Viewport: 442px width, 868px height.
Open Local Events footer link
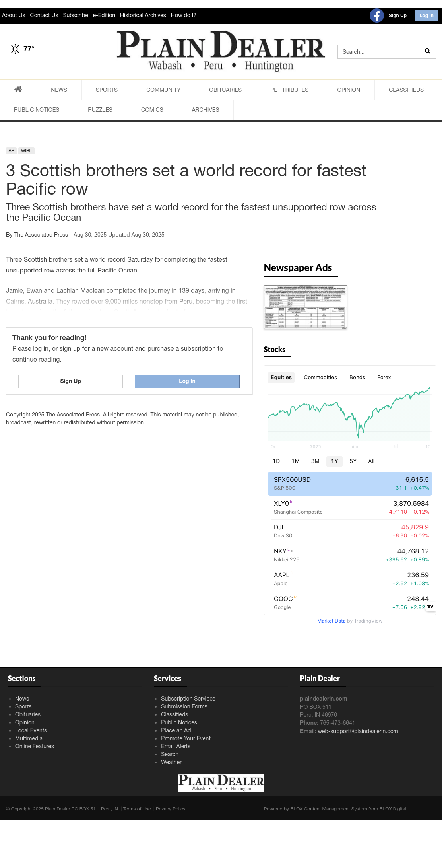point(31,730)
